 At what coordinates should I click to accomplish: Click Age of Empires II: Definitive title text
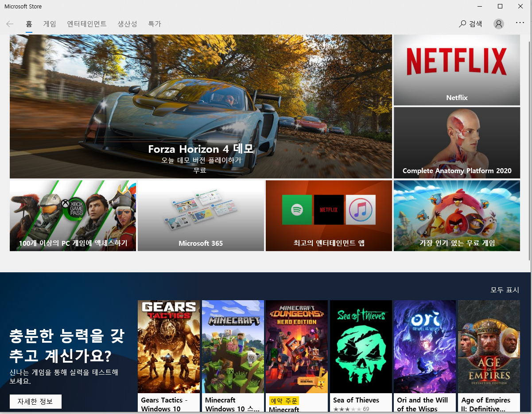coord(486,404)
